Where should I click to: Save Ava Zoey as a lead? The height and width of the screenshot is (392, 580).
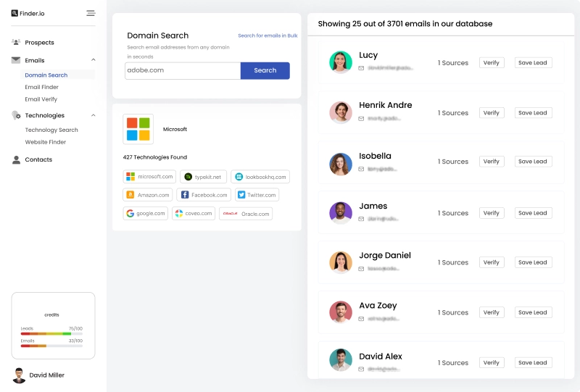pyautogui.click(x=533, y=312)
